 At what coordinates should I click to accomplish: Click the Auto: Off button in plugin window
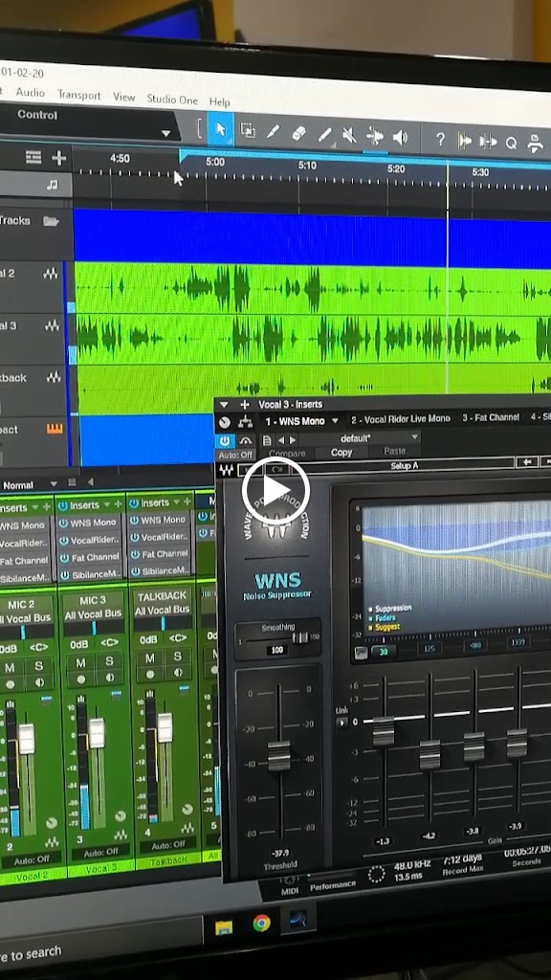pos(236,455)
